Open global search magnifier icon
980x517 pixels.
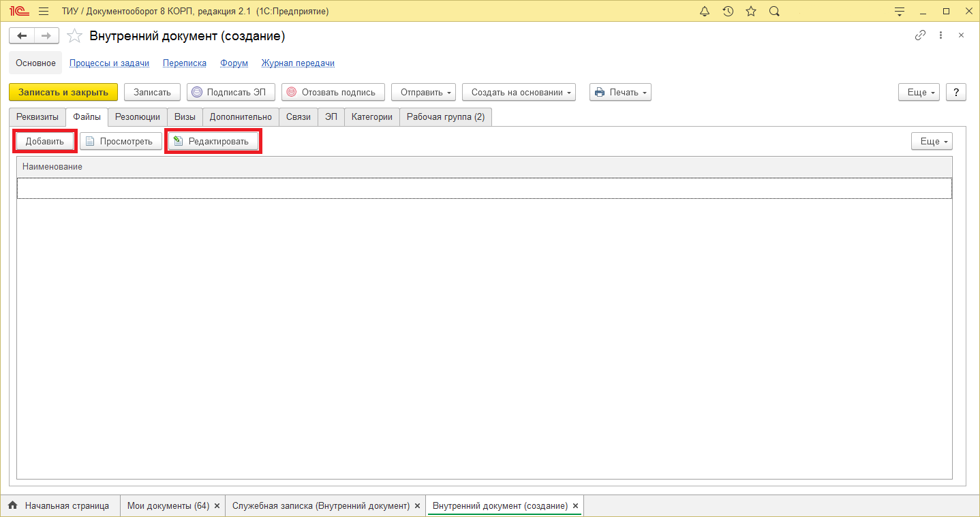(774, 12)
